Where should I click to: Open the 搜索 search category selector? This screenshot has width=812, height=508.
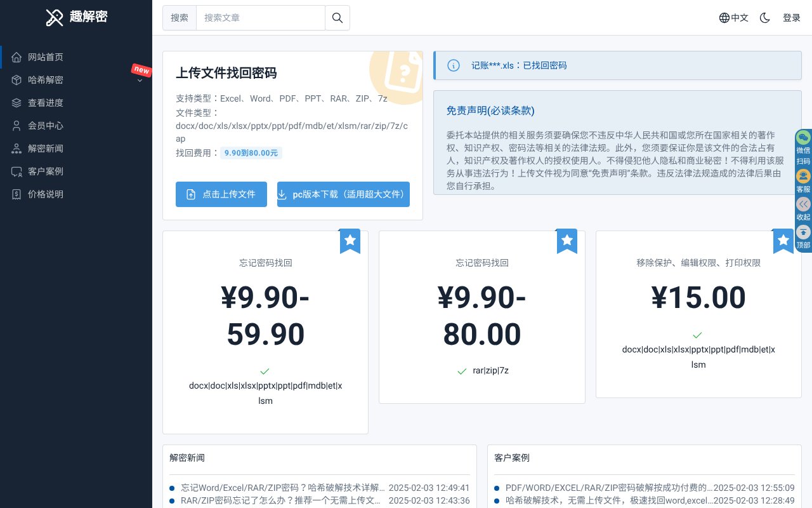tap(180, 18)
